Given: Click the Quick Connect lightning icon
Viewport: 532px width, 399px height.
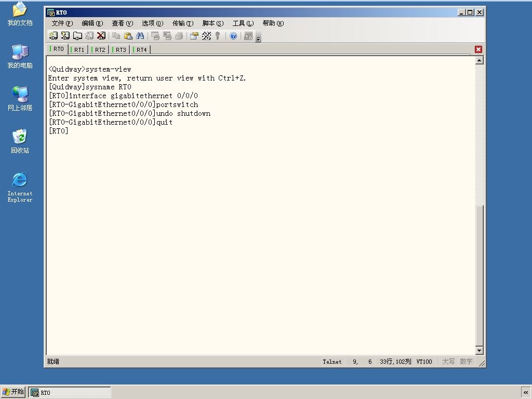Looking at the screenshot, I should tap(65, 36).
